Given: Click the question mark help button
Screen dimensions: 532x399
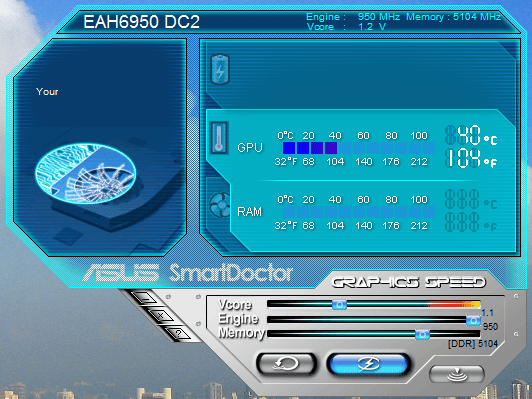Looking at the screenshot, I should [179, 333].
